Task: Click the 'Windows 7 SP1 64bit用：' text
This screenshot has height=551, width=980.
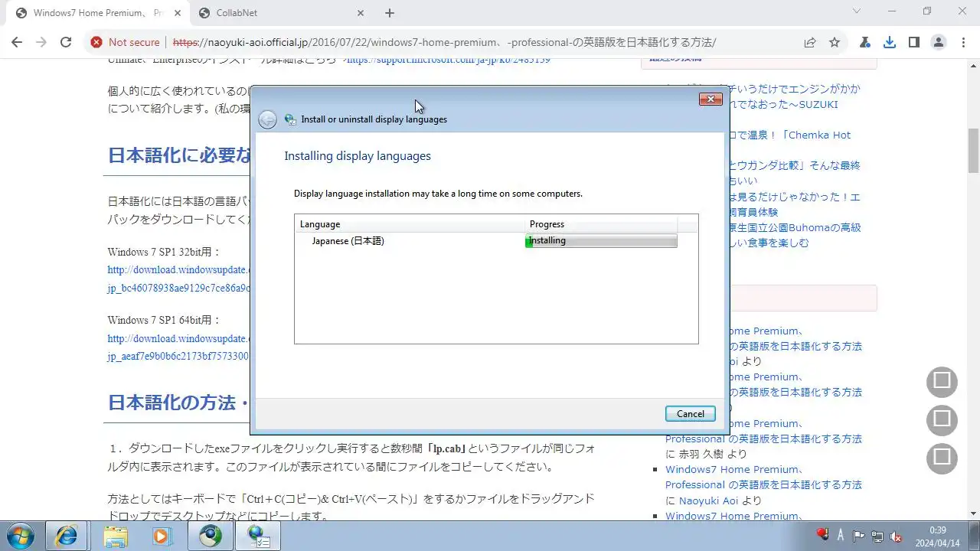Action: coord(164,320)
